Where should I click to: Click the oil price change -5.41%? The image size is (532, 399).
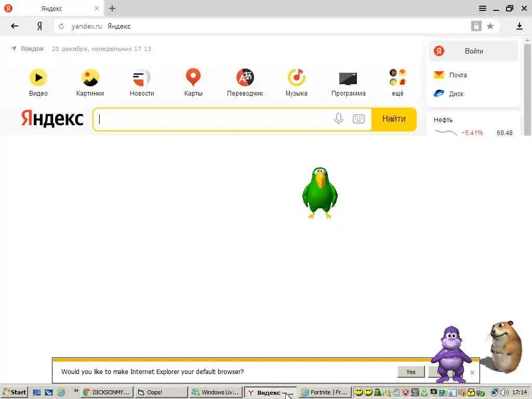coord(472,132)
